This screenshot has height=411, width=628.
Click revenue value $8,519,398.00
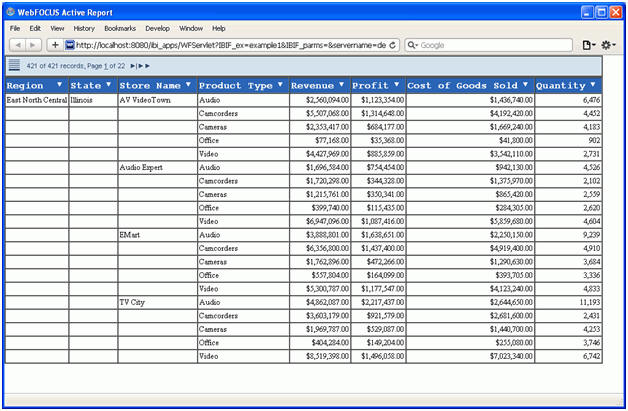327,356
